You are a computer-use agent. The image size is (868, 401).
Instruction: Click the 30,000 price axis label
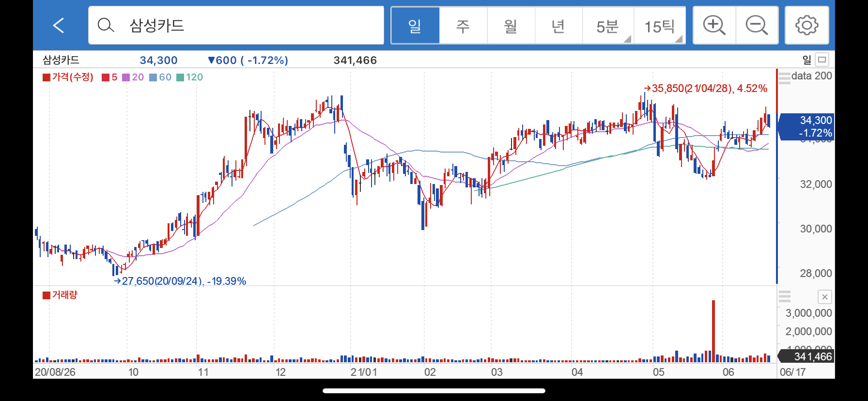(816, 229)
